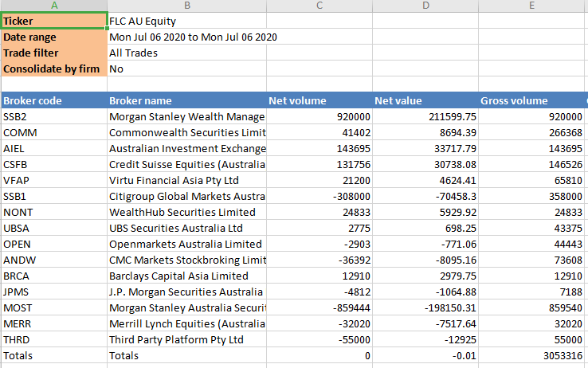Select CMC Markets Stockbroking cell
This screenshot has width=588, height=368.
coord(187,260)
